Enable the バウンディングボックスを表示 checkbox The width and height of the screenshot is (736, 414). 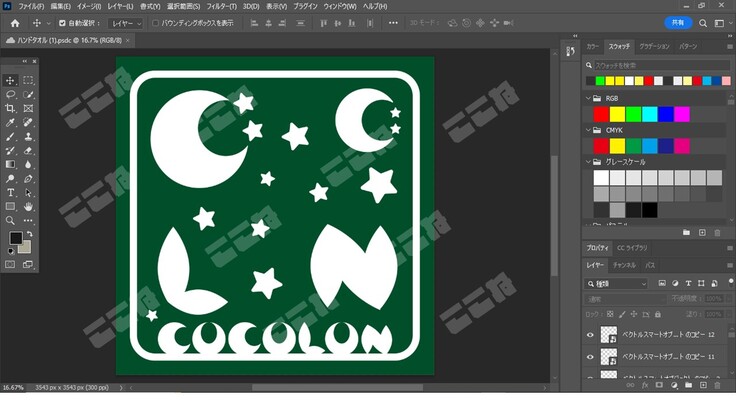(157, 22)
